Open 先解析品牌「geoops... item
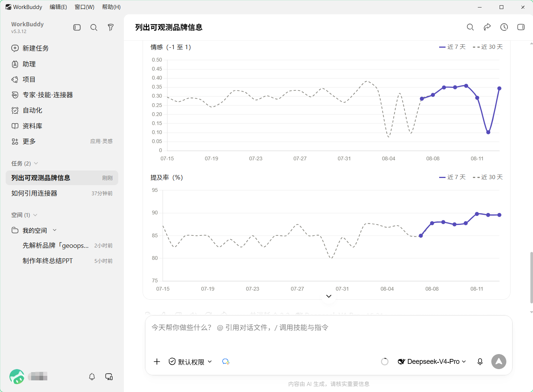 (62, 246)
